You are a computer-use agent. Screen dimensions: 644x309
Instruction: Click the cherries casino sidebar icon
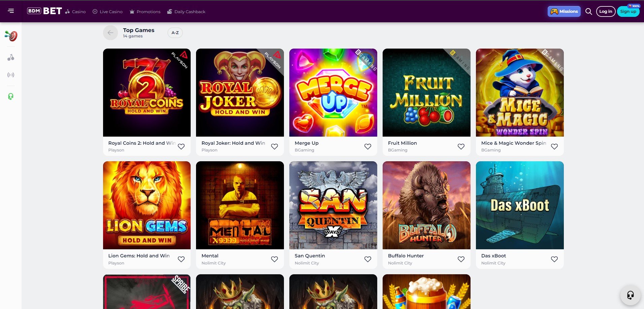click(x=11, y=58)
